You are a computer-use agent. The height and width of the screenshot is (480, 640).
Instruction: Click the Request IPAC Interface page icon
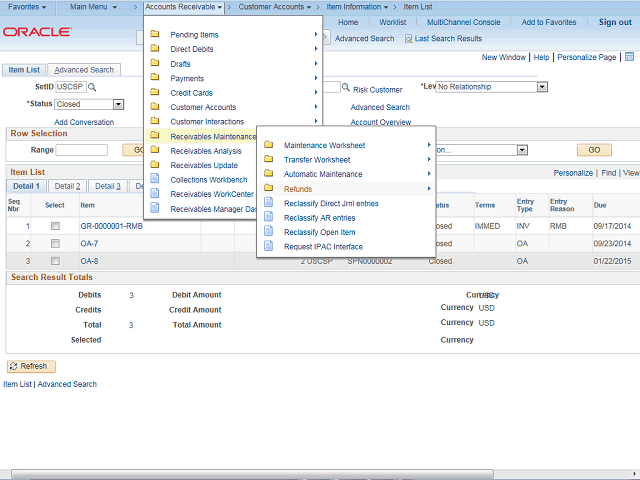(x=268, y=247)
